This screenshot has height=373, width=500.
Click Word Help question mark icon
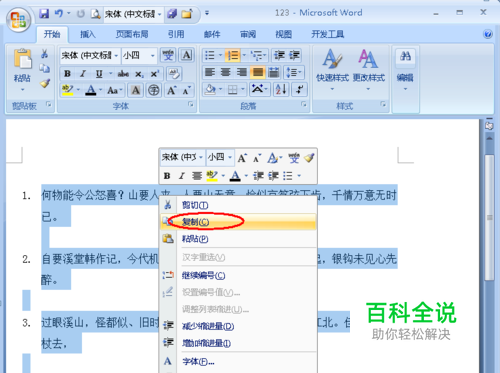click(x=488, y=34)
